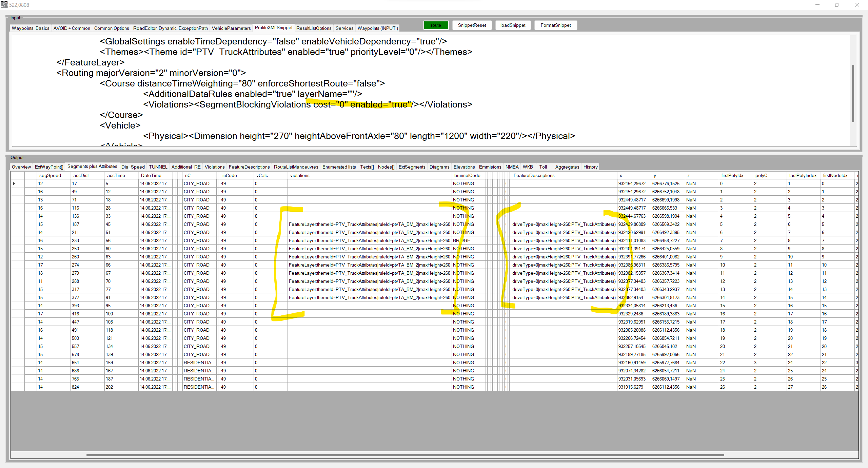Switch to the VehicleParameters tab
The height and width of the screenshot is (468, 868).
click(x=231, y=28)
